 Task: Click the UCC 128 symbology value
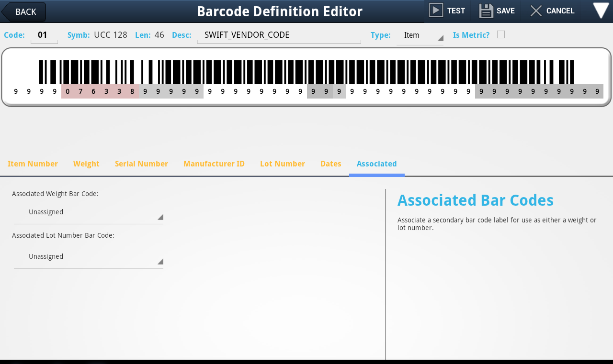[x=111, y=35]
